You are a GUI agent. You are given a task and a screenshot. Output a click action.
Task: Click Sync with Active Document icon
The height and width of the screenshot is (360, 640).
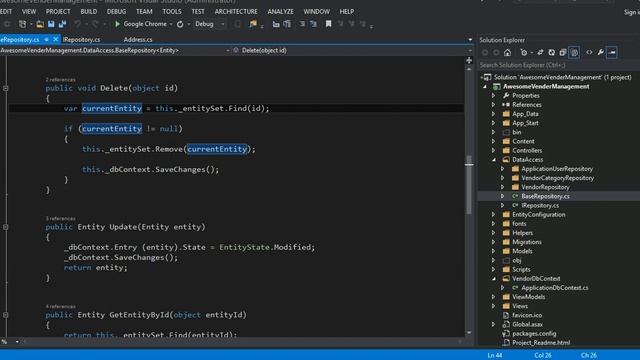click(540, 52)
